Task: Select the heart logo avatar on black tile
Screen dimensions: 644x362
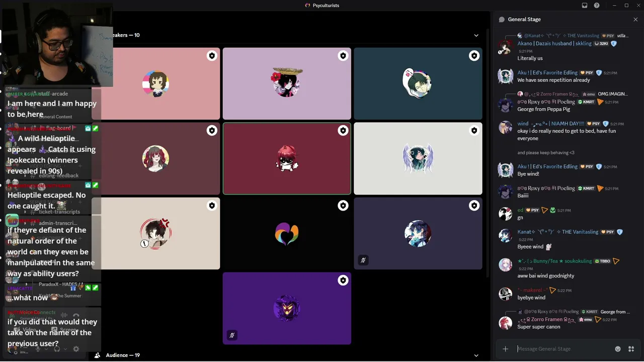Action: 287,234
